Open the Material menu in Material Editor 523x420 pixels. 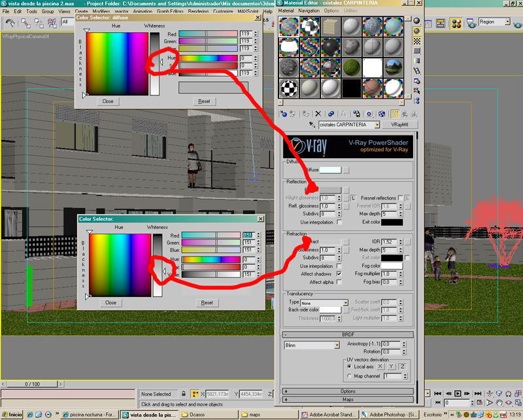[x=286, y=10]
